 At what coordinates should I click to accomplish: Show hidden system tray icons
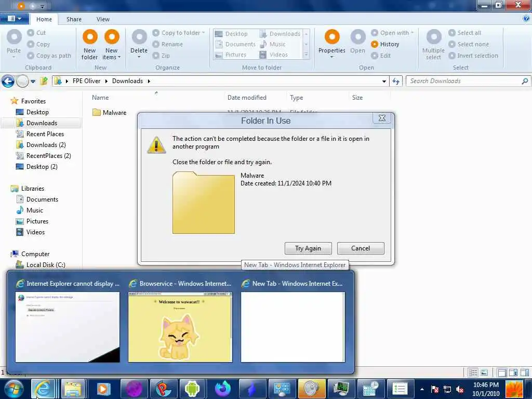(422, 389)
